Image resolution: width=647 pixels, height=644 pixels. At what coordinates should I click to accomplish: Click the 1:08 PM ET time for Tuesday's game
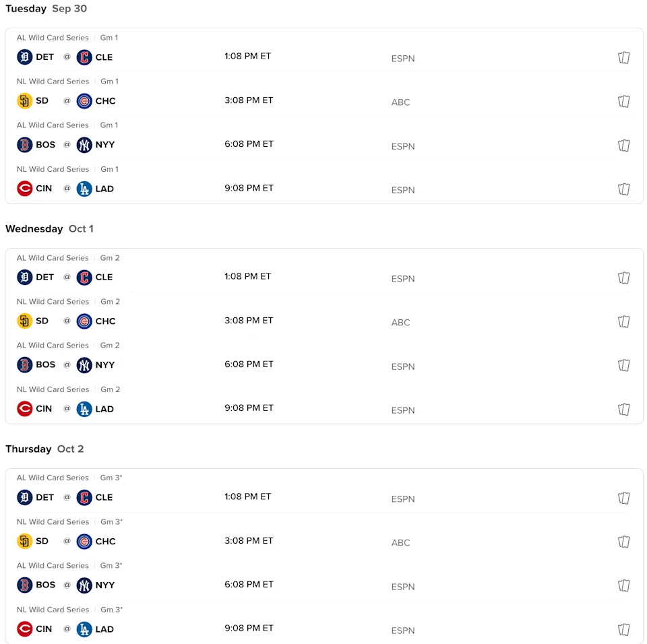click(248, 57)
